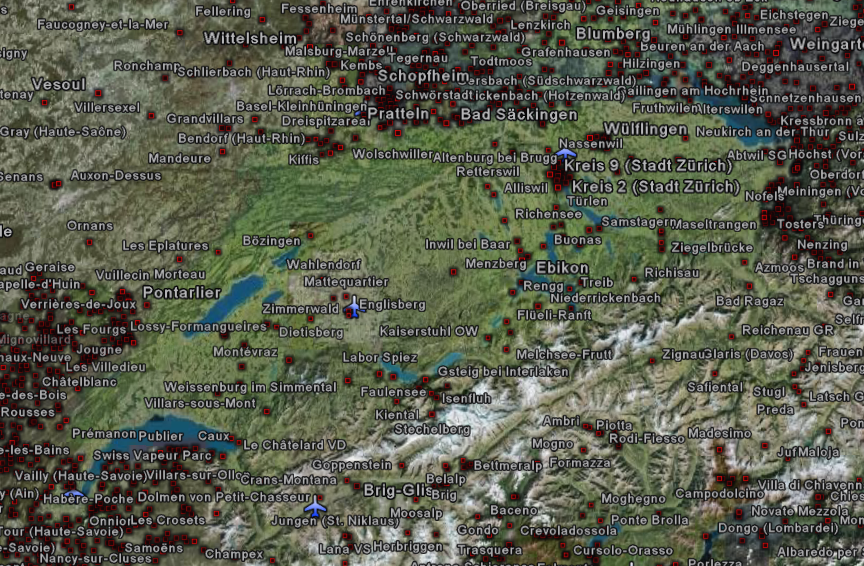The width and height of the screenshot is (864, 566).
Task: Select the Safiental label
Action: click(x=715, y=387)
